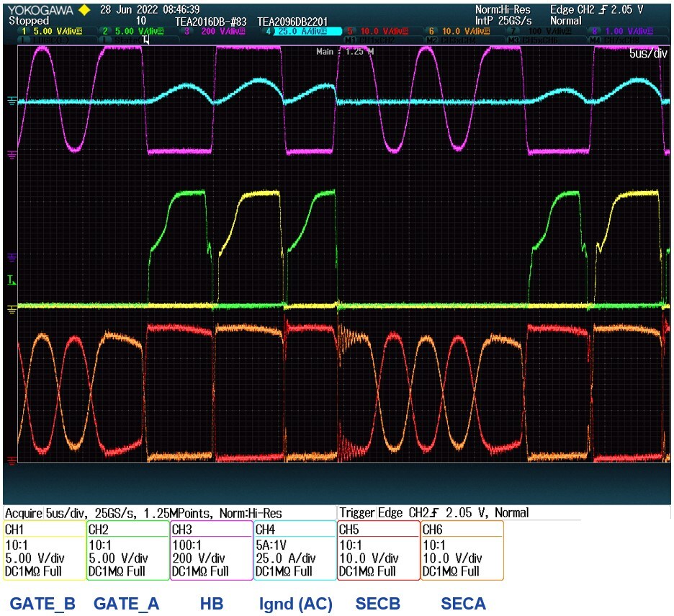Click the green trigger level marker
Image resolution: width=674 pixels, height=616 pixels.
10,280
